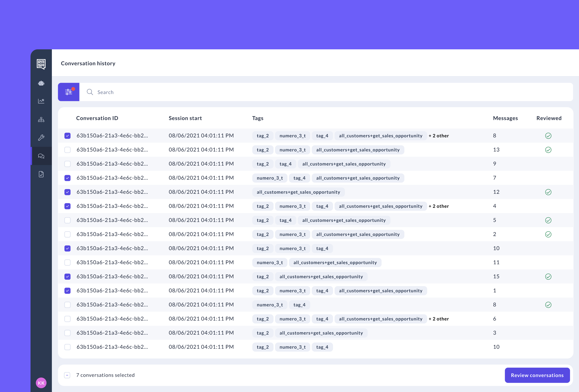Click the KK user avatar

click(41, 383)
